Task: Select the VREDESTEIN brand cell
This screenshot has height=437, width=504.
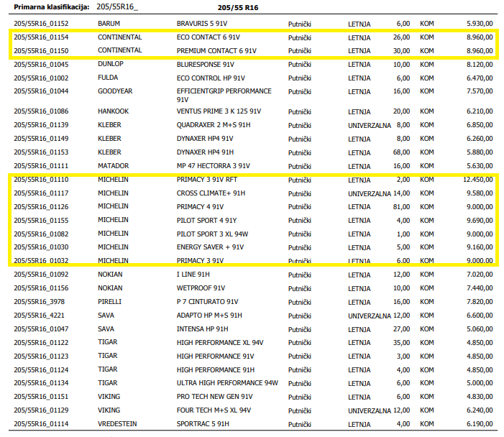Action: tap(117, 424)
